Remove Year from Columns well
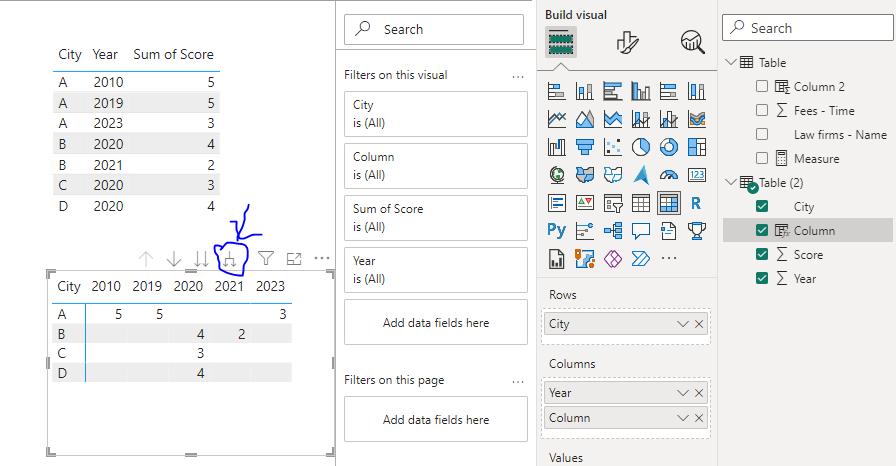 [699, 393]
